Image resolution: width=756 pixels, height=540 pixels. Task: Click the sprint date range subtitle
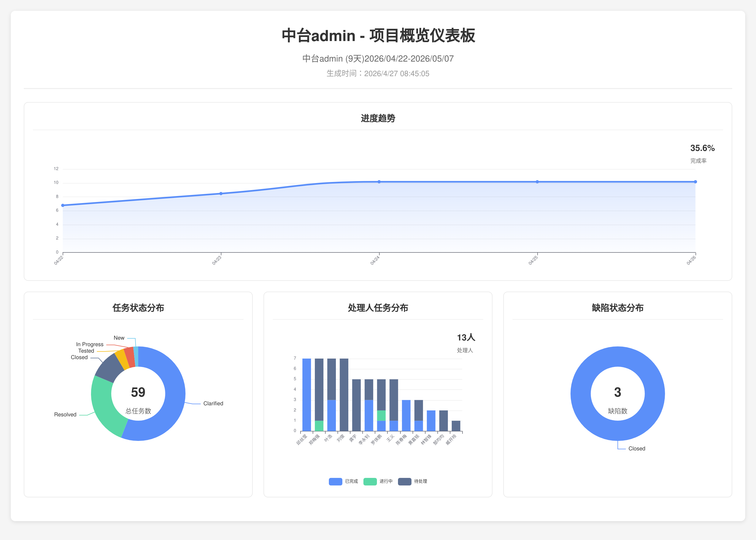pyautogui.click(x=378, y=59)
